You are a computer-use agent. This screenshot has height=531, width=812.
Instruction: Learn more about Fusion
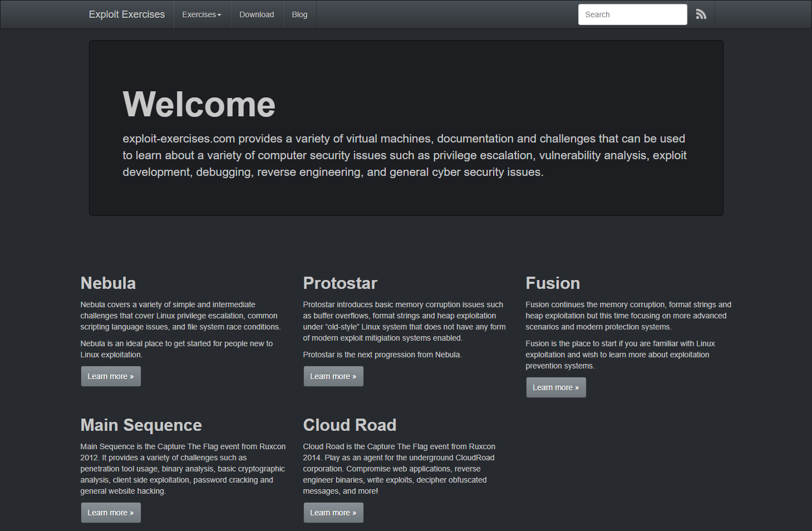pos(556,387)
